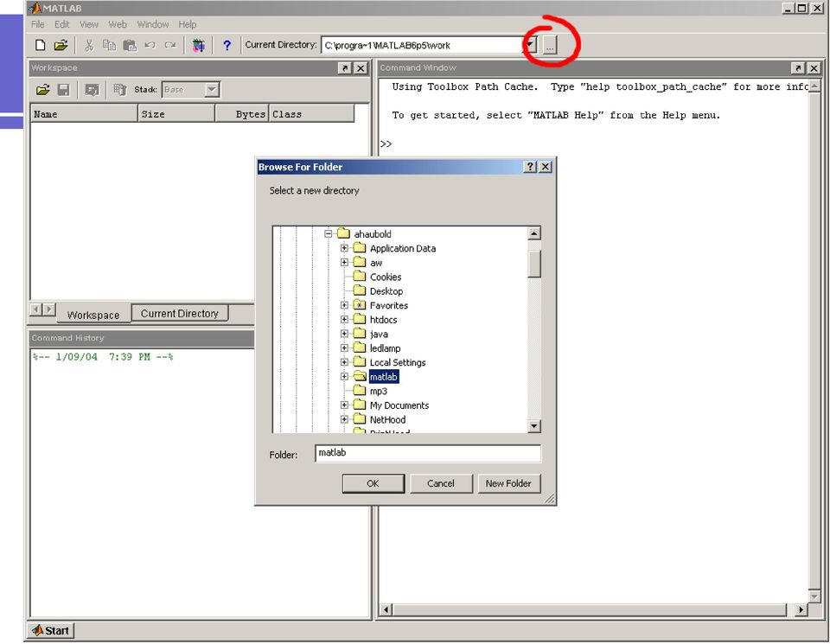
Task: Load data file icon in Workspace toolbar
Action: click(x=43, y=90)
